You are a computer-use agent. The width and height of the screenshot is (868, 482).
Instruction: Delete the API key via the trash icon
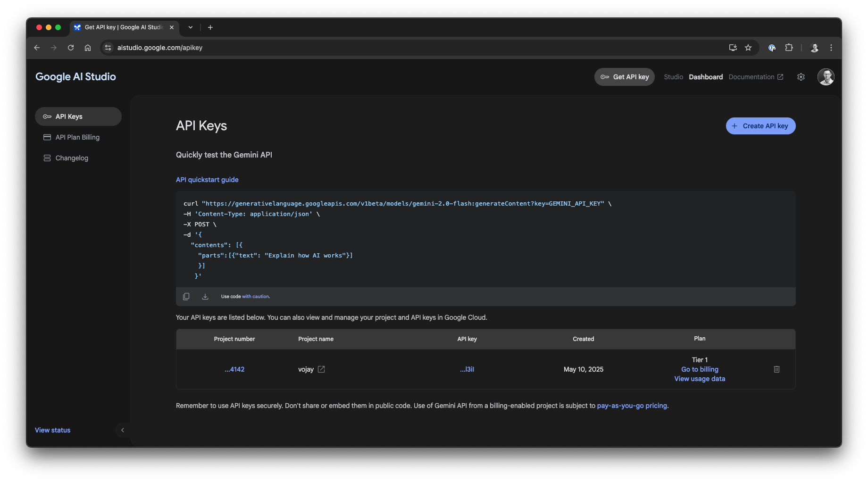(x=776, y=369)
